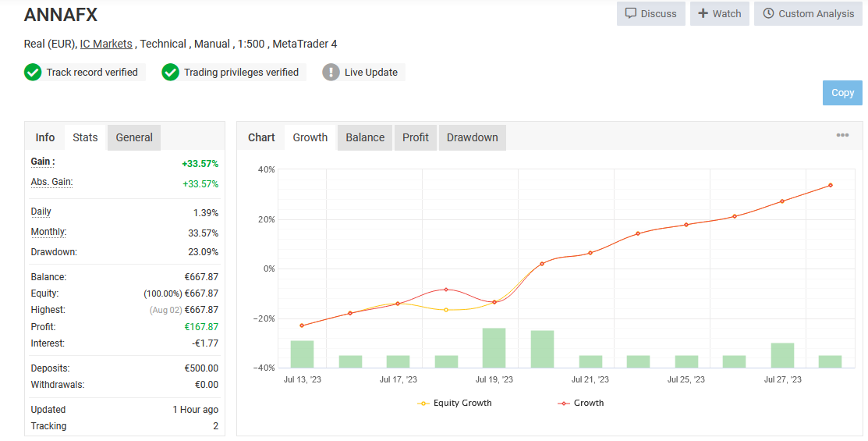
Task: Click the Updated value 1 Hour ago
Action: pos(196,410)
